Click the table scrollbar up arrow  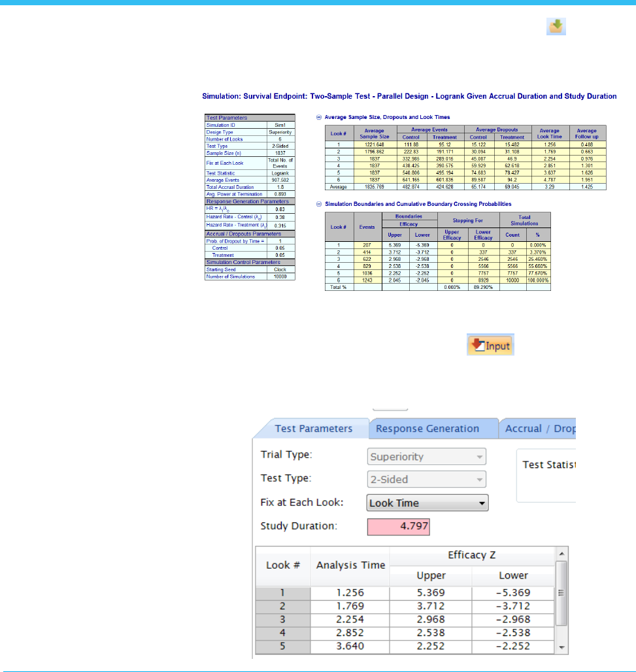point(561,554)
